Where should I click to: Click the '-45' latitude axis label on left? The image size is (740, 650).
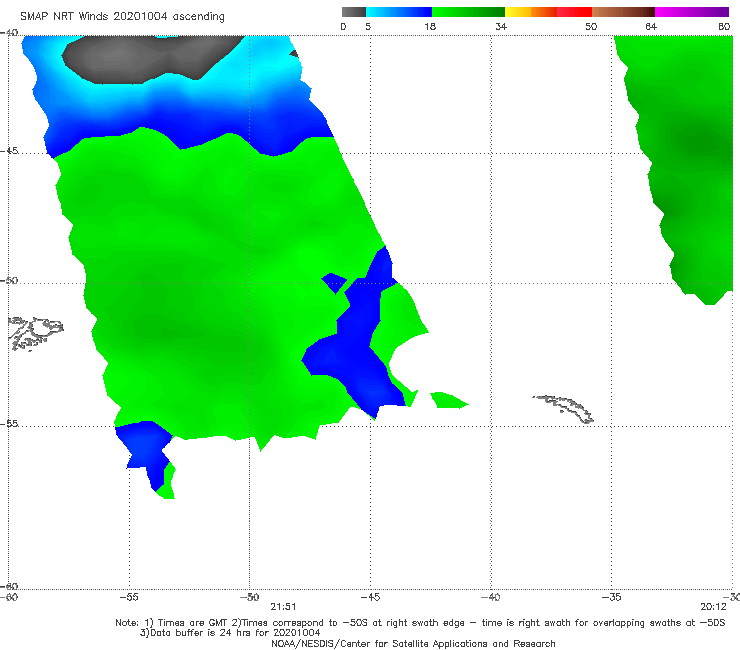9,151
